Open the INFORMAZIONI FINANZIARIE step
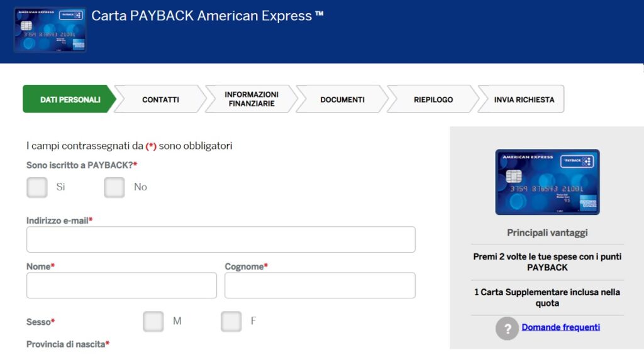Viewport: 644px width, 360px height. 252,99
